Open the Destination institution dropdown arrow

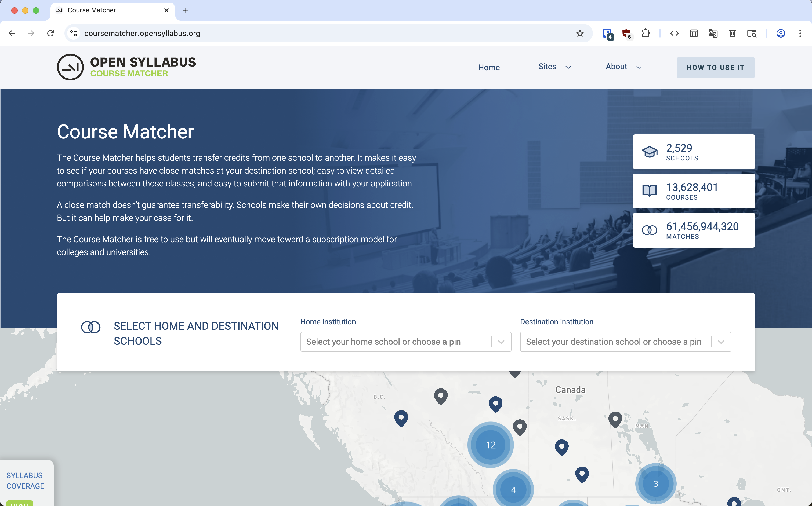pos(721,342)
